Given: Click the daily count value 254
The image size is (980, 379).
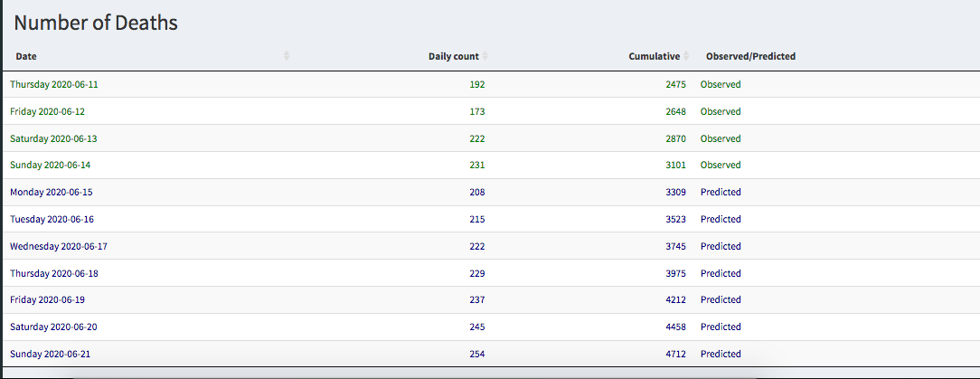Looking at the screenshot, I should click(477, 354).
